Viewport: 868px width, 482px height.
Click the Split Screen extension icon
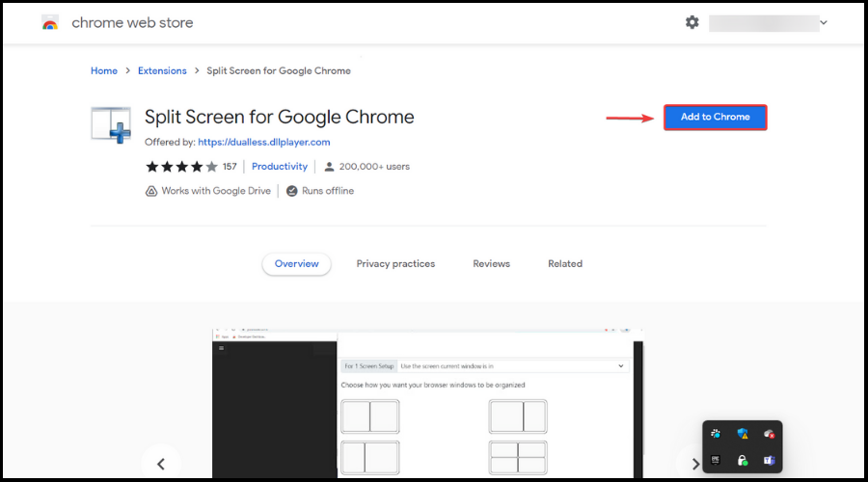111,125
